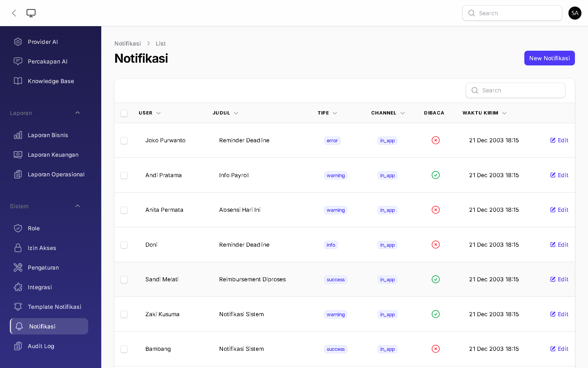This screenshot has height=368, width=588.
Task: Check the Anita Permata row checkbox
Action: [124, 210]
